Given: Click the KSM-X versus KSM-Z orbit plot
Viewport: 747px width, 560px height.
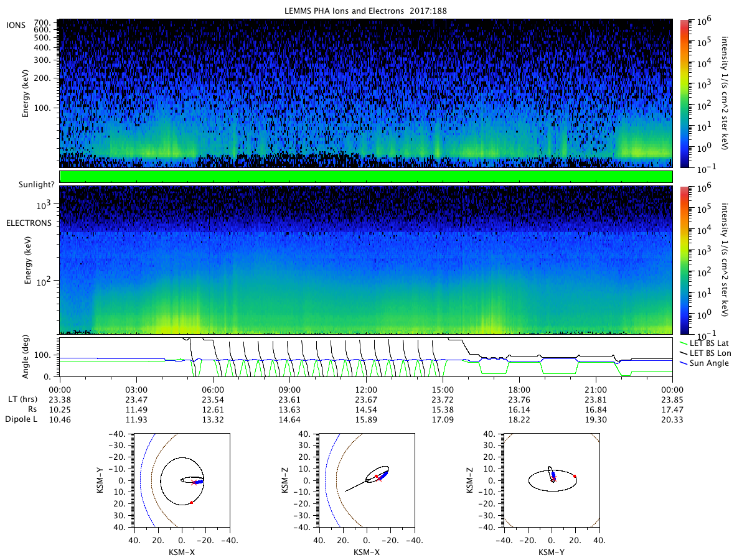Looking at the screenshot, I should (366, 480).
